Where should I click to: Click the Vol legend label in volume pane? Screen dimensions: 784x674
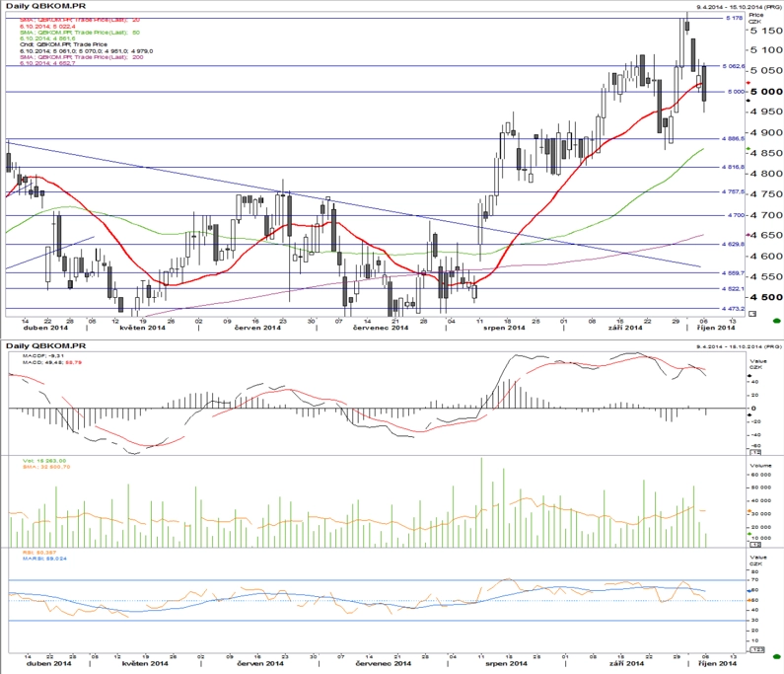click(44, 460)
